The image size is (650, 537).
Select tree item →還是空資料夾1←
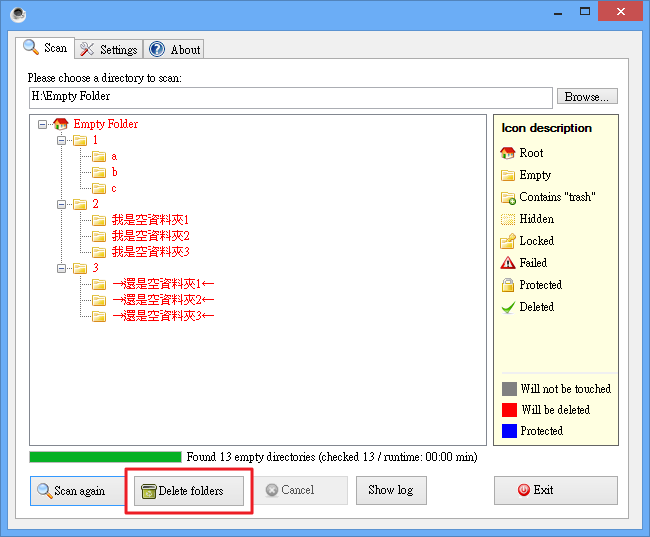coord(163,284)
